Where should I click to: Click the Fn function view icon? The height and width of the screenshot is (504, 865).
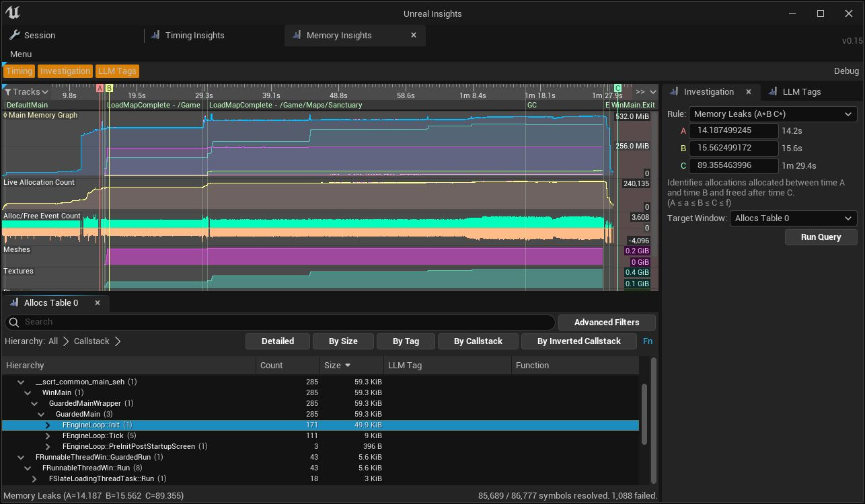pos(648,341)
